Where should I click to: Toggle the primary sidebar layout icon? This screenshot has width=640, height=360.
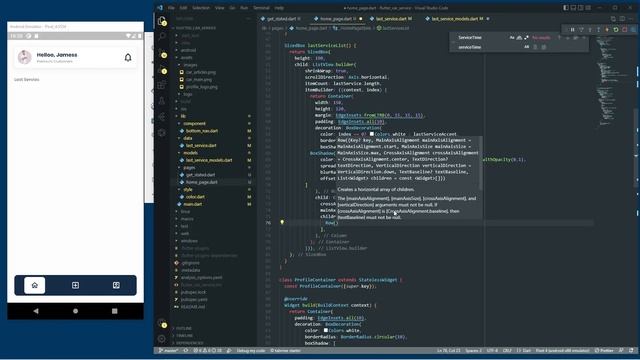pyautogui.click(x=566, y=8)
